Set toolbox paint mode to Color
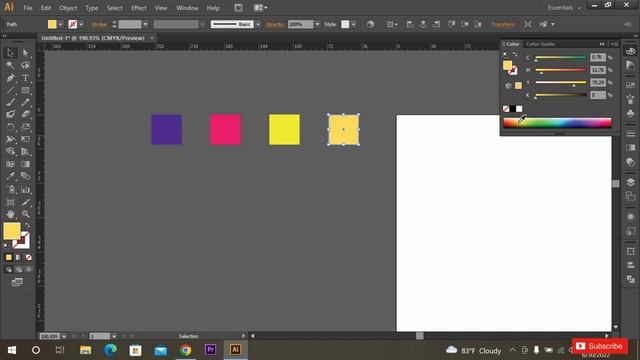 (x=9, y=257)
